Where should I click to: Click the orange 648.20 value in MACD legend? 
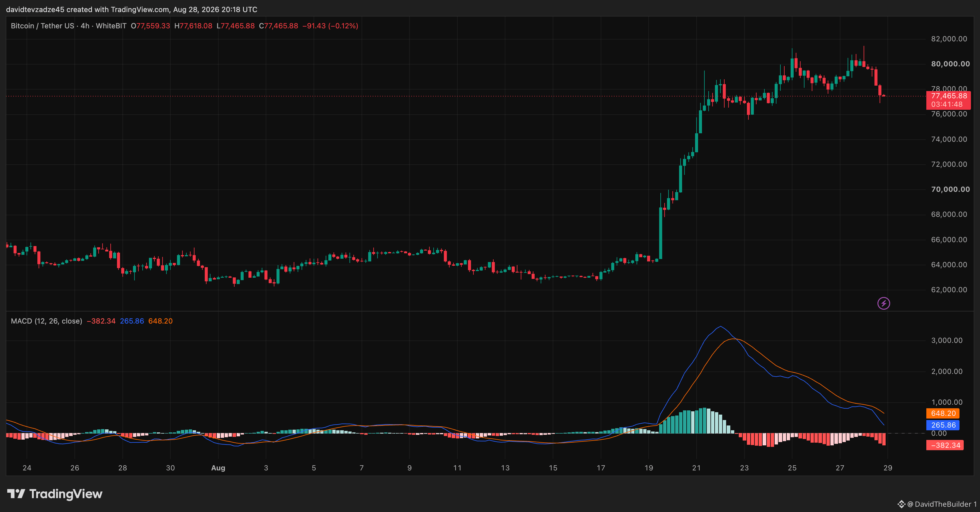160,321
